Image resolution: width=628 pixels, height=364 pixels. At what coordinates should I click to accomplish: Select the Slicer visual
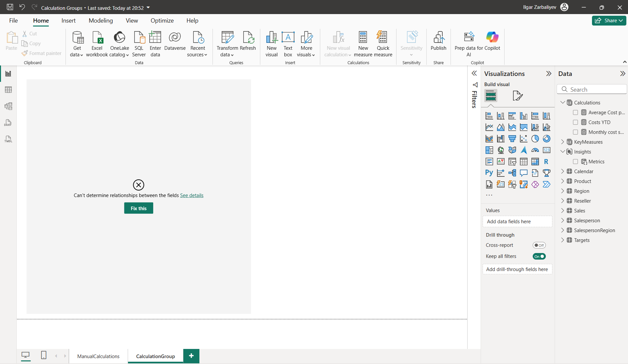pyautogui.click(x=512, y=162)
